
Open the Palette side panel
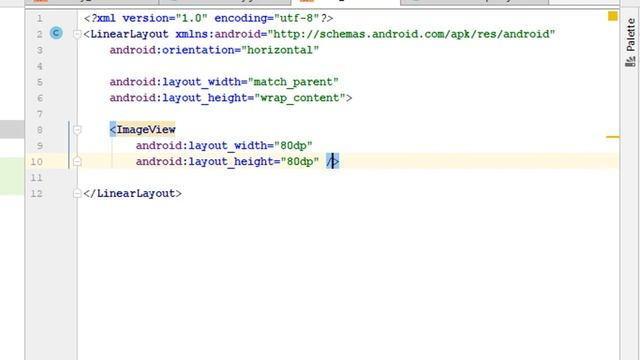pos(631,42)
